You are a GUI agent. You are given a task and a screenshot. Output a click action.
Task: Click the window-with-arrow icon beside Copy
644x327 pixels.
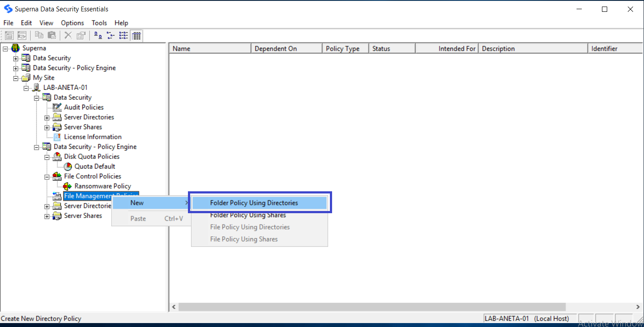click(x=22, y=36)
